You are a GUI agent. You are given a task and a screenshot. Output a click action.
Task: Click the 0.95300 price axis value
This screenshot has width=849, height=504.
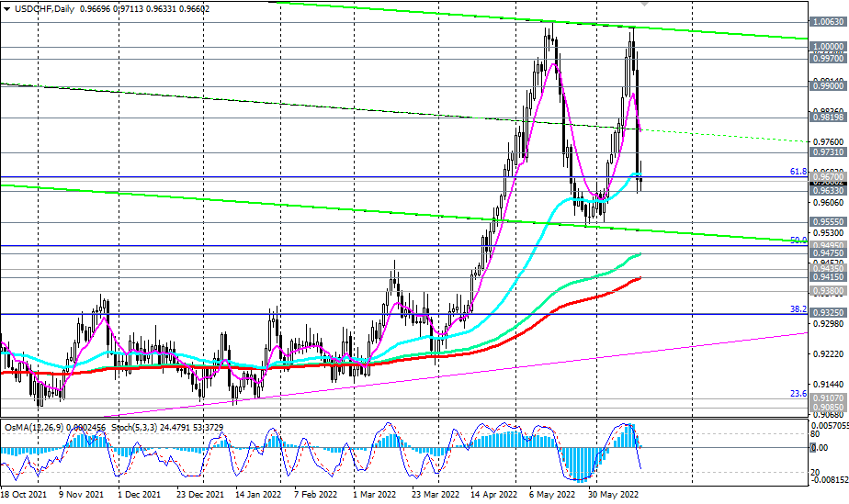coord(828,233)
